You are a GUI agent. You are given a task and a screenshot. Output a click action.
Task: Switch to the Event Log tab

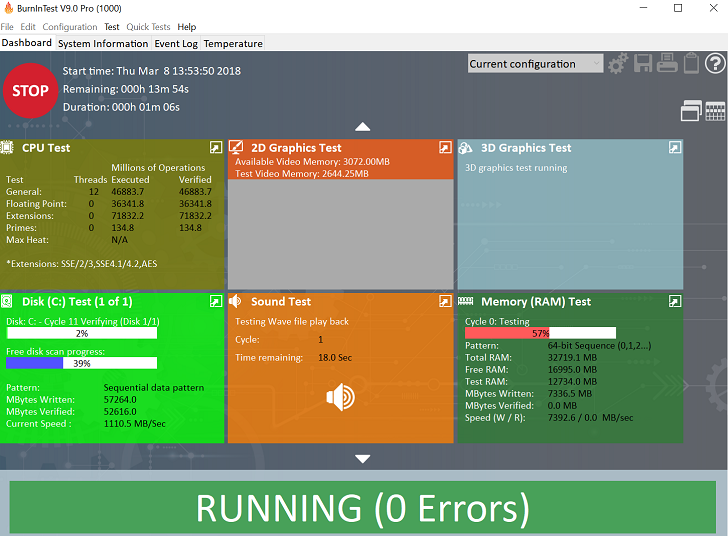[x=176, y=44]
